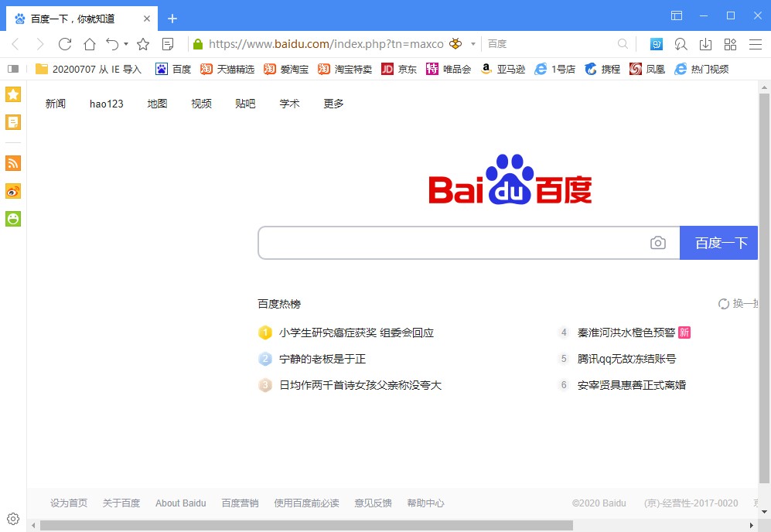771x532 pixels.
Task: Open the notes tool in the sidebar
Action: 12,121
